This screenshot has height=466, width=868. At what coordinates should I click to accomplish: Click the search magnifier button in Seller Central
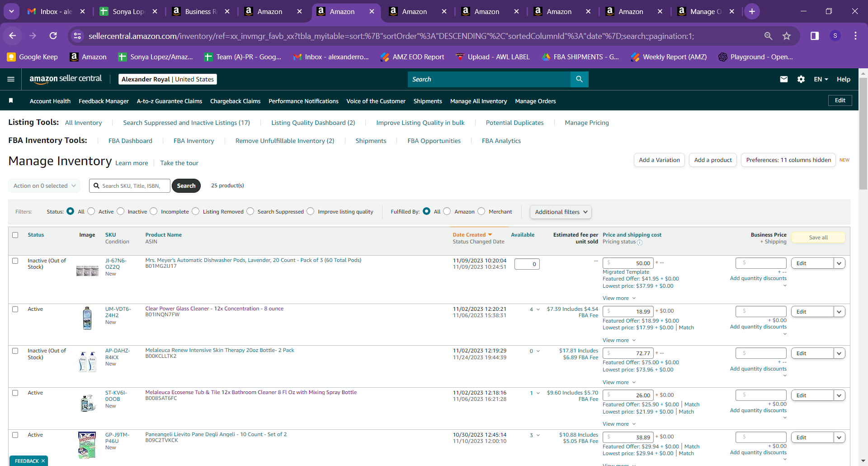[579, 79]
